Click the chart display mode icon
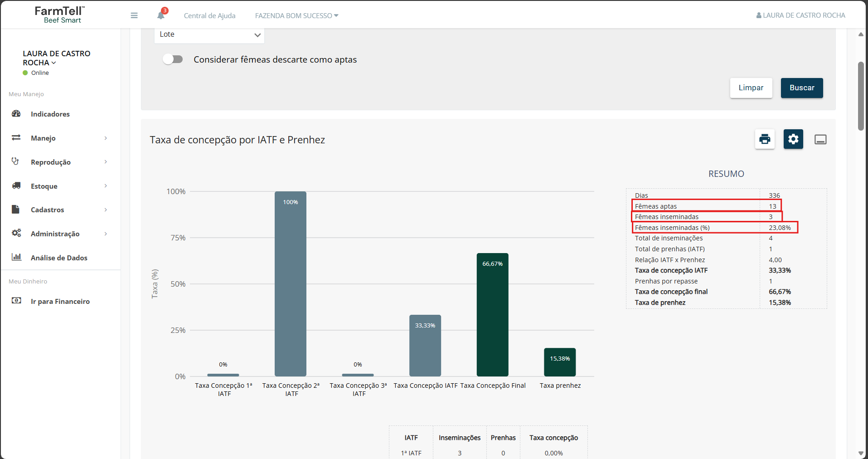Viewport: 868px width, 459px height. [820, 139]
